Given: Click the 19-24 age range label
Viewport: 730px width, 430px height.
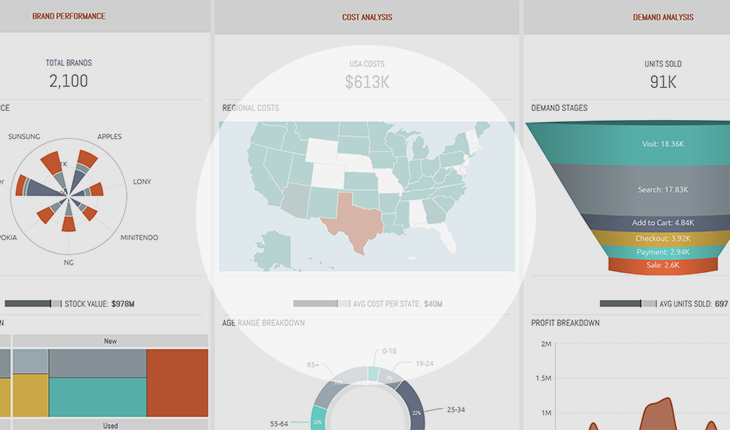Looking at the screenshot, I should click(x=424, y=363).
